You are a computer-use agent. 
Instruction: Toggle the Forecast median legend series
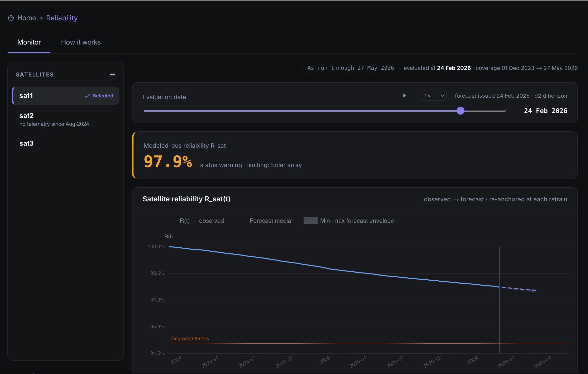(272, 221)
